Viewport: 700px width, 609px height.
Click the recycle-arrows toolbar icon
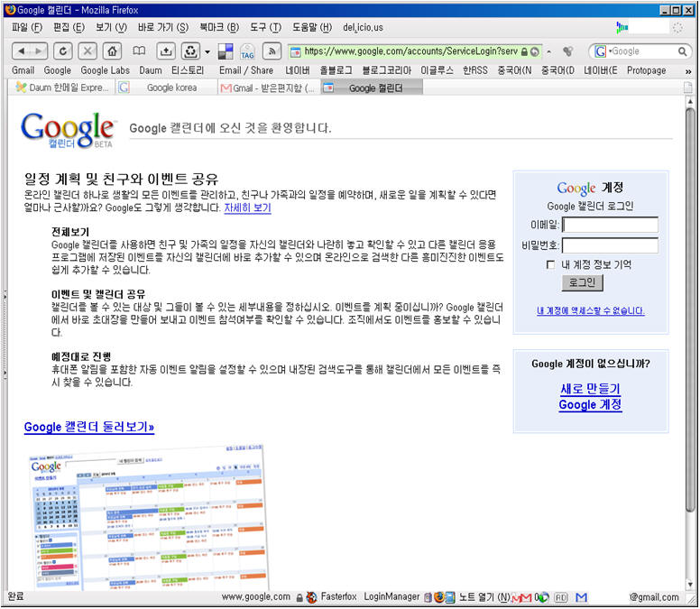tap(190, 51)
